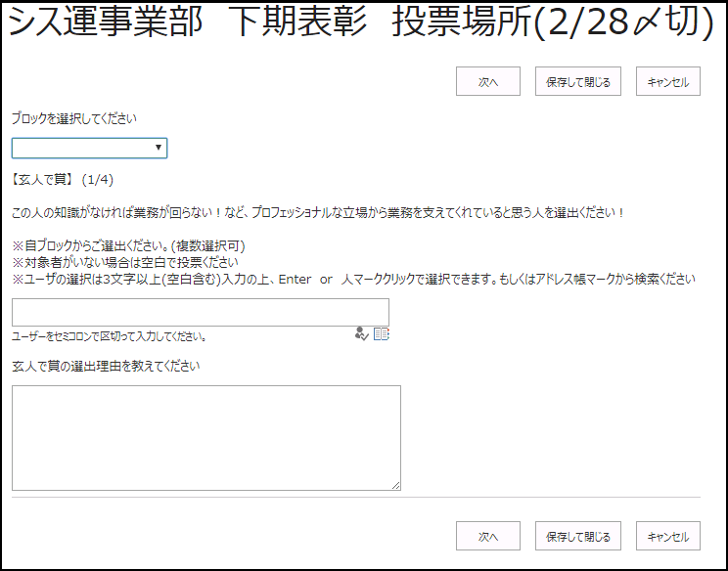Click the top キャンセル button
Viewport: 728px width, 571px height.
point(668,81)
